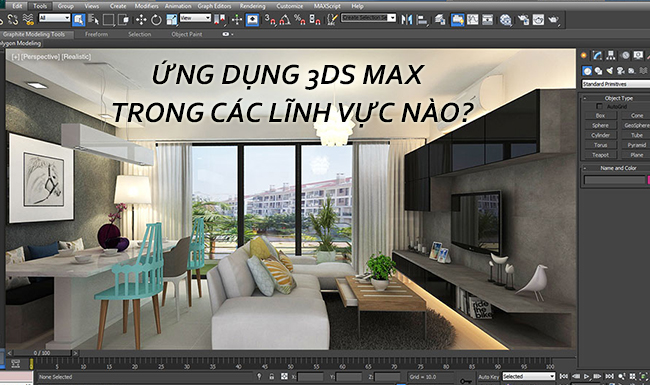This screenshot has height=385, width=650.
Task: Open the Create panel tab icon
Action: [584, 55]
